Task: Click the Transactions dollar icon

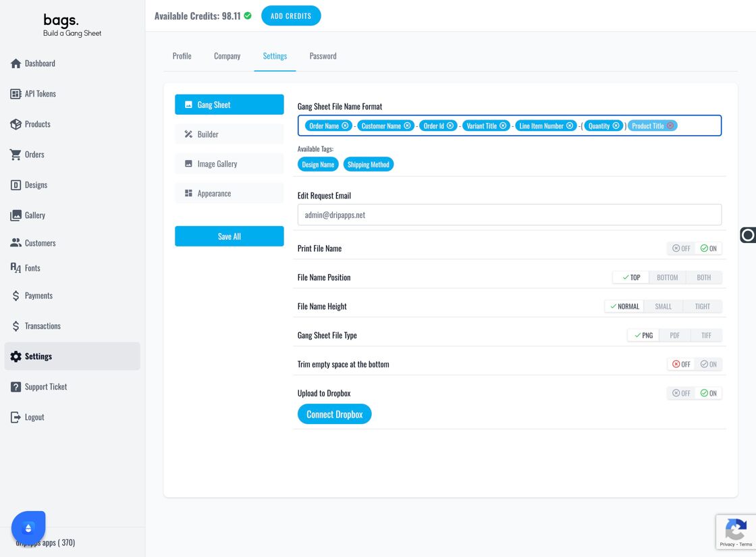Action: click(x=16, y=326)
